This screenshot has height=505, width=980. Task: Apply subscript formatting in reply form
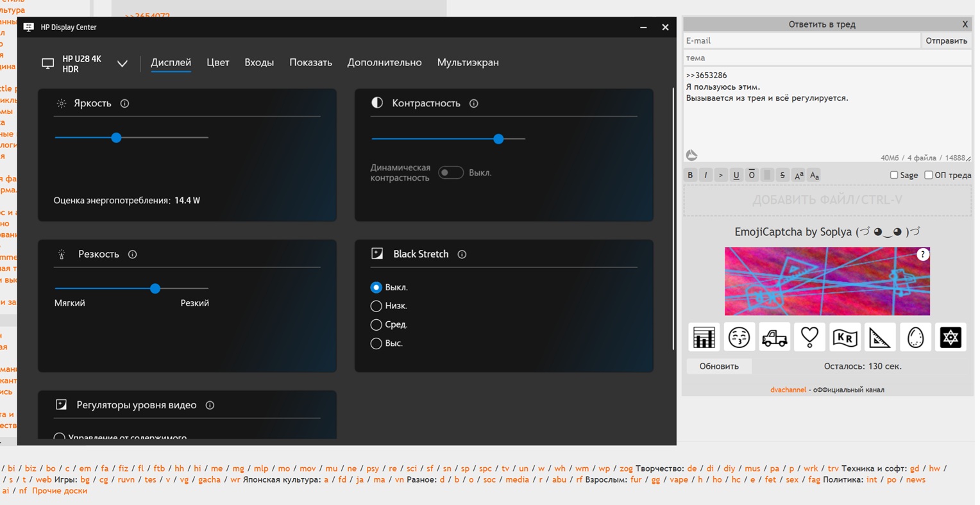coord(814,175)
